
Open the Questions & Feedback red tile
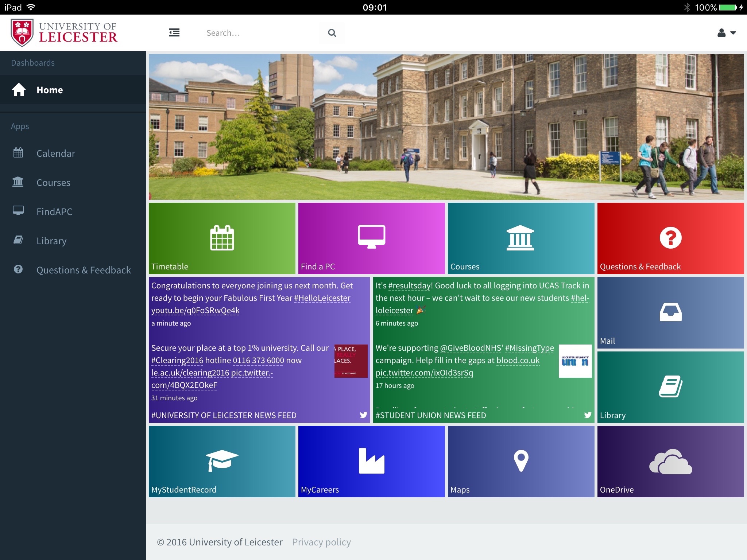coord(670,238)
